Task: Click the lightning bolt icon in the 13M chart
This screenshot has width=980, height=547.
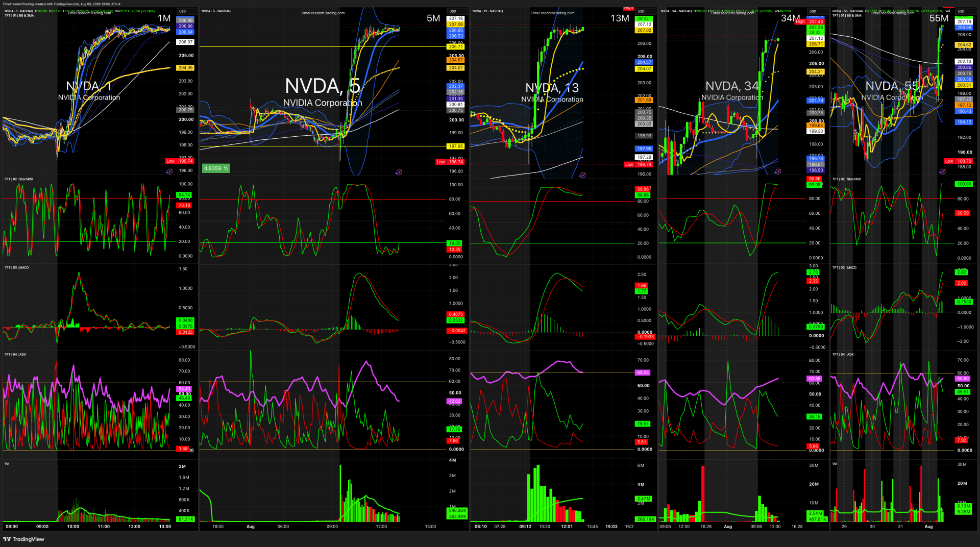Action: 582,175
